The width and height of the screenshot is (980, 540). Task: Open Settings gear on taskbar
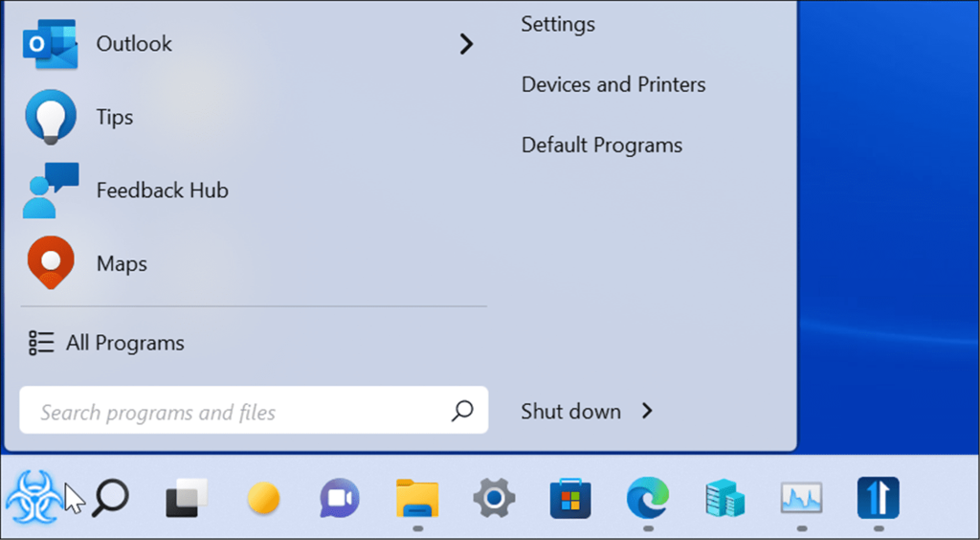coord(494,498)
